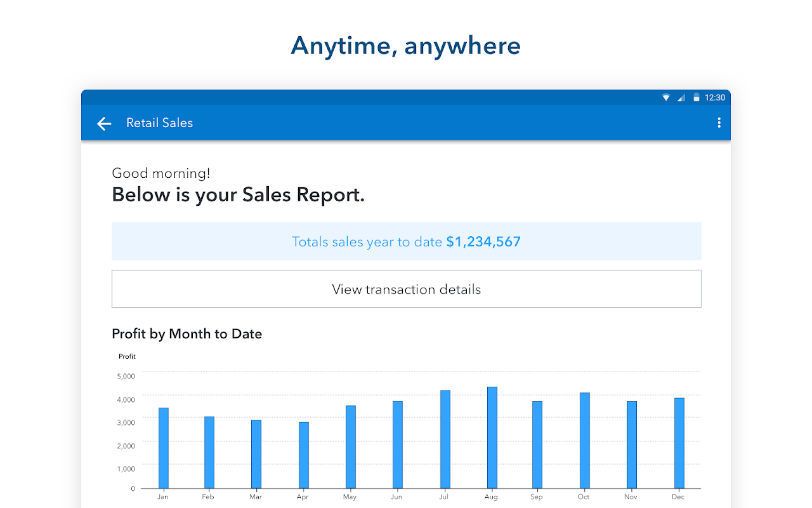Image resolution: width=812 pixels, height=508 pixels.
Task: Click the 12:30 clock in status bar
Action: (715, 98)
